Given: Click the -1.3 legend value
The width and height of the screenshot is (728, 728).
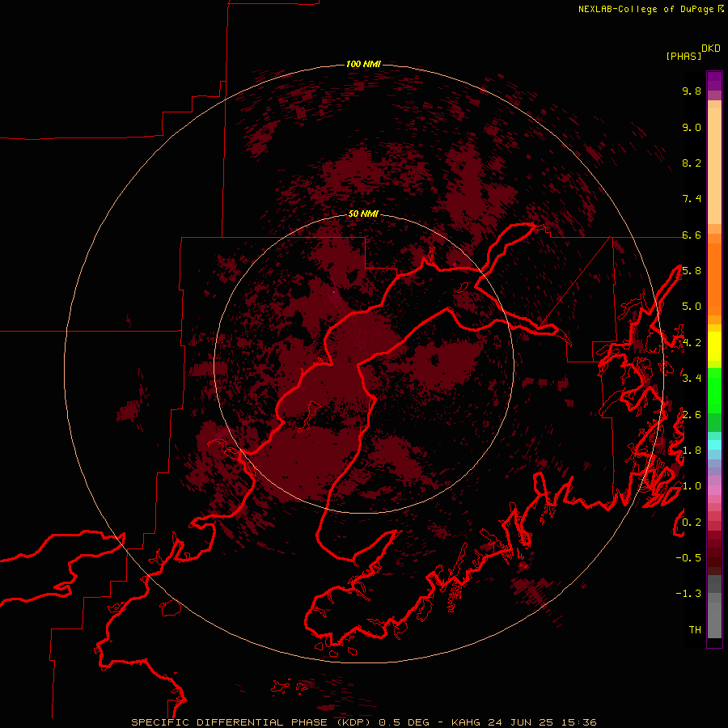Looking at the screenshot, I should [688, 594].
